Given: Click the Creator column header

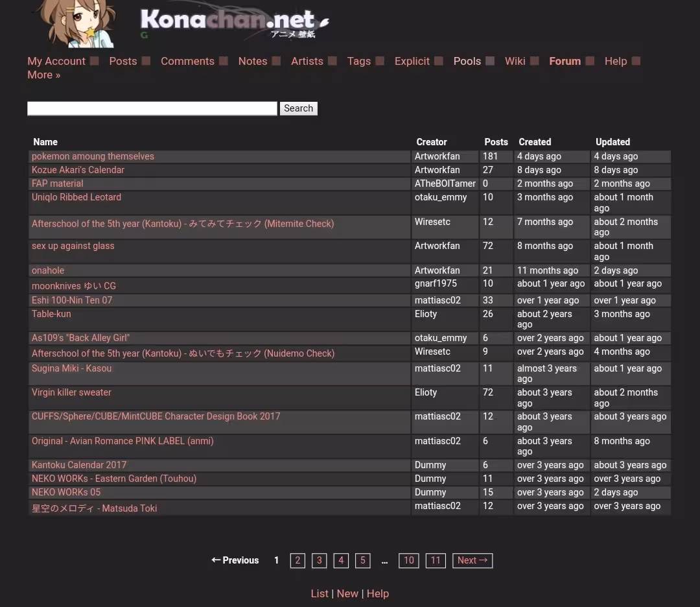Looking at the screenshot, I should pos(432,142).
